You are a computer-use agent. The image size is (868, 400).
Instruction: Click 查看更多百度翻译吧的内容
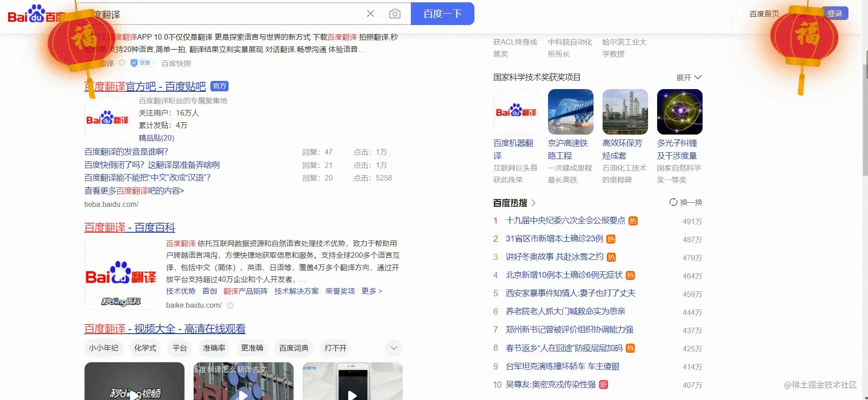pos(134,190)
